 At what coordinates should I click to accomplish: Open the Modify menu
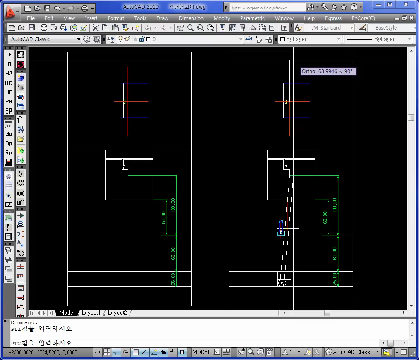[x=222, y=18]
